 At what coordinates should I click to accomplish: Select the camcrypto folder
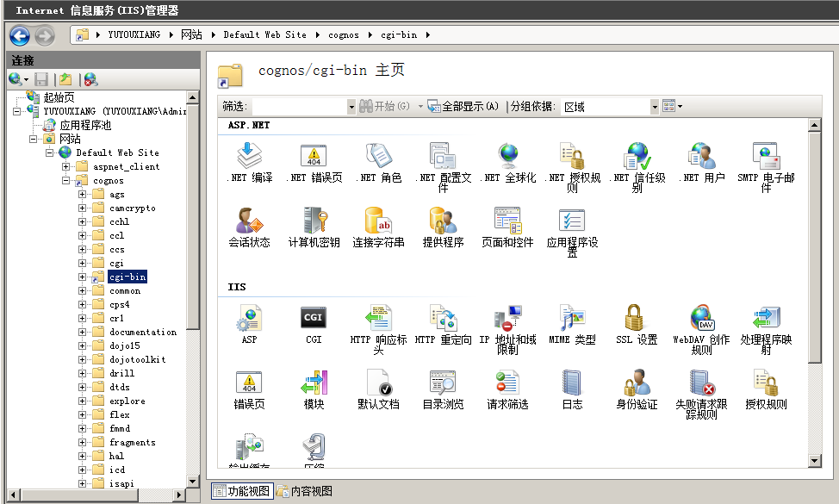point(132,208)
